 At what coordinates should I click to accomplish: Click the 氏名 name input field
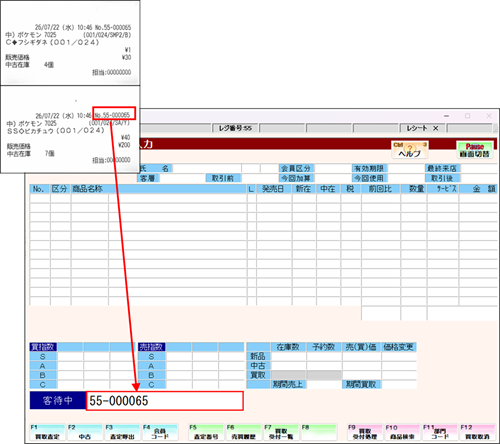click(x=207, y=168)
